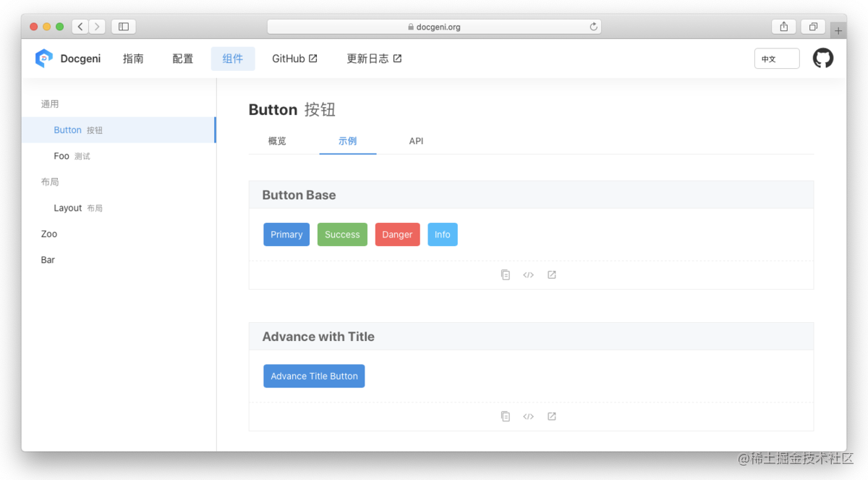
Task: Click the light blue Info button
Action: [x=443, y=235]
